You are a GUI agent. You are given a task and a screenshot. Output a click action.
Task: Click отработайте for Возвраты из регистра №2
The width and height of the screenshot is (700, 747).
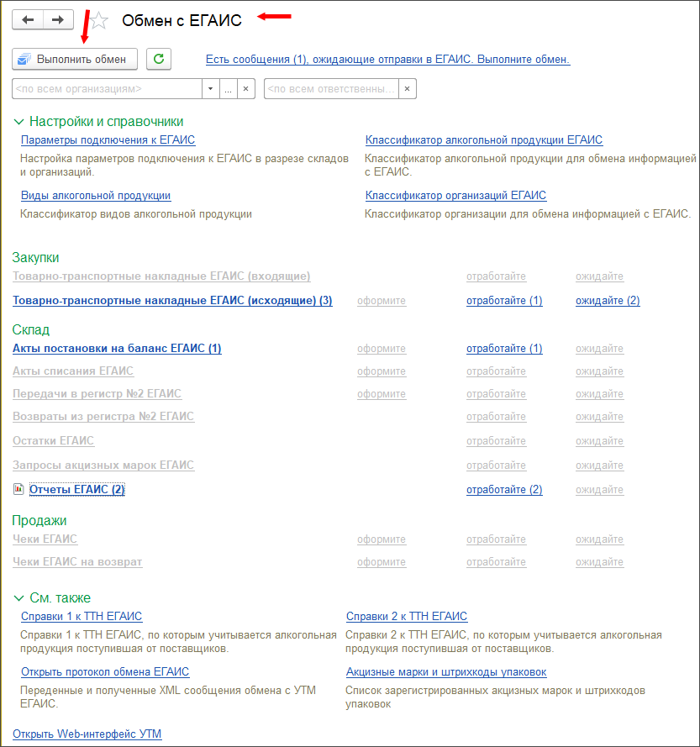tap(496, 417)
